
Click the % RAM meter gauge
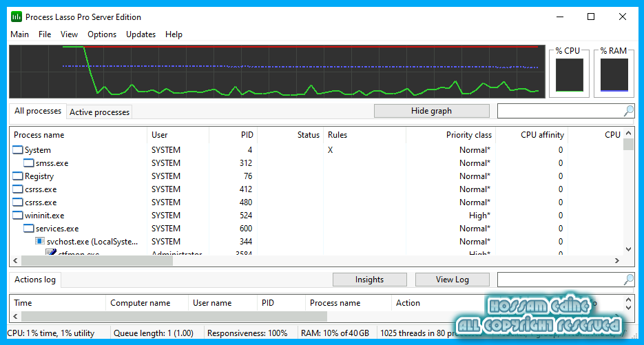pos(614,75)
